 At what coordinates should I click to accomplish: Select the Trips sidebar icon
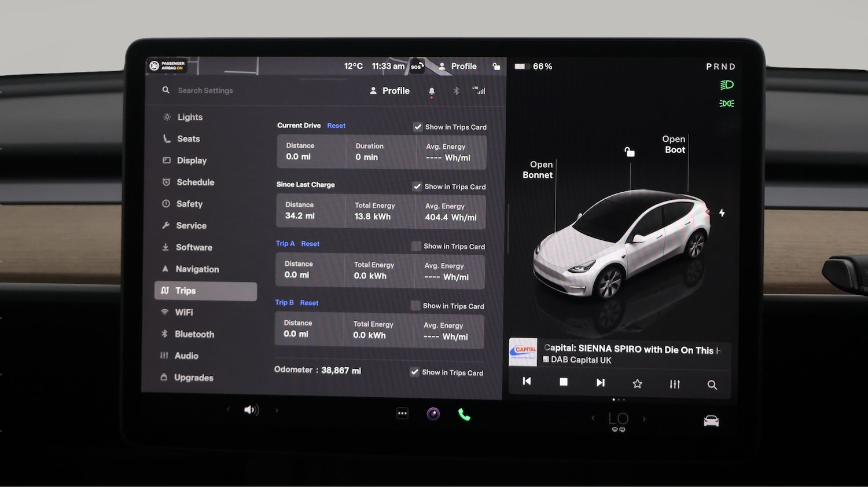tap(166, 291)
